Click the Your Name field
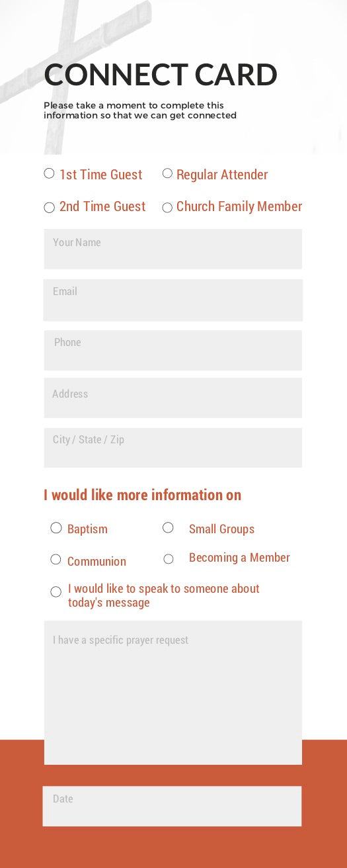The width and height of the screenshot is (347, 868). [x=173, y=249]
